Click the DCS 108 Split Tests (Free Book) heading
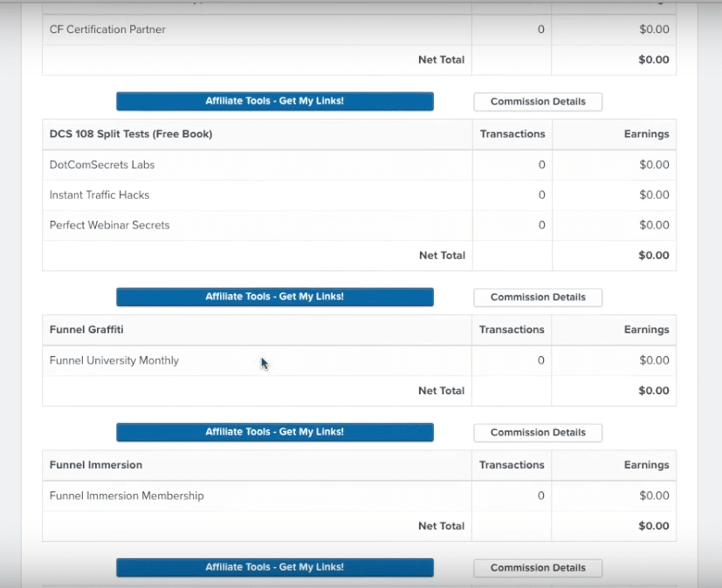722x588 pixels. 131,133
